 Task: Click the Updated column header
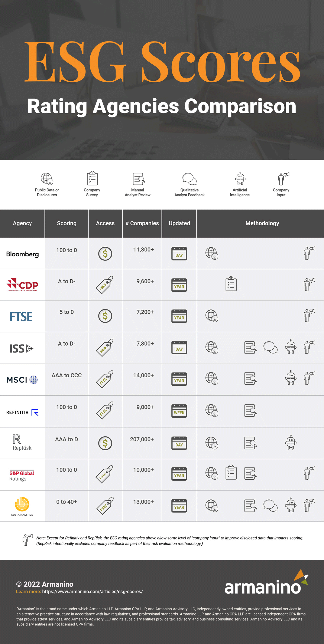[179, 223]
